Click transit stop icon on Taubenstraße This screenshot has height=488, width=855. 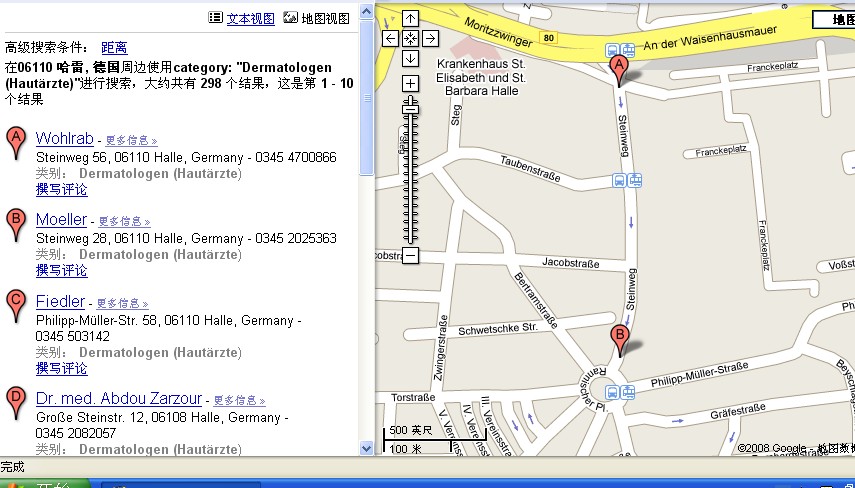(627, 180)
